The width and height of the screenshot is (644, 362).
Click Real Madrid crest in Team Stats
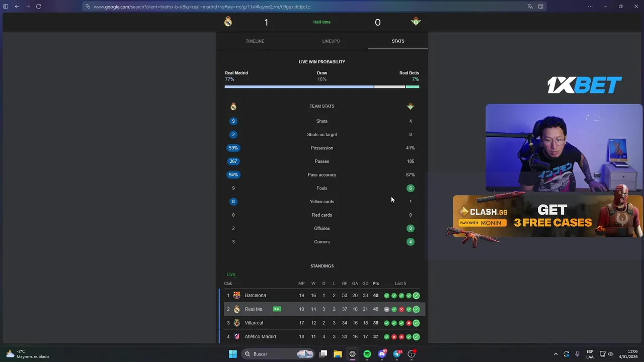pyautogui.click(x=233, y=107)
